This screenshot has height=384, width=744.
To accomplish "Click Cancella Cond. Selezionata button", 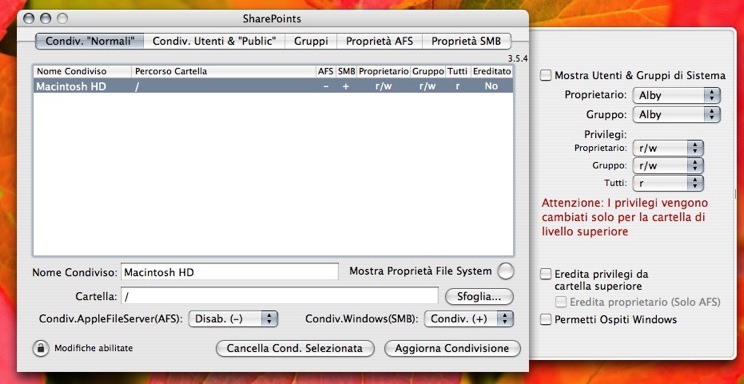I will click(295, 348).
